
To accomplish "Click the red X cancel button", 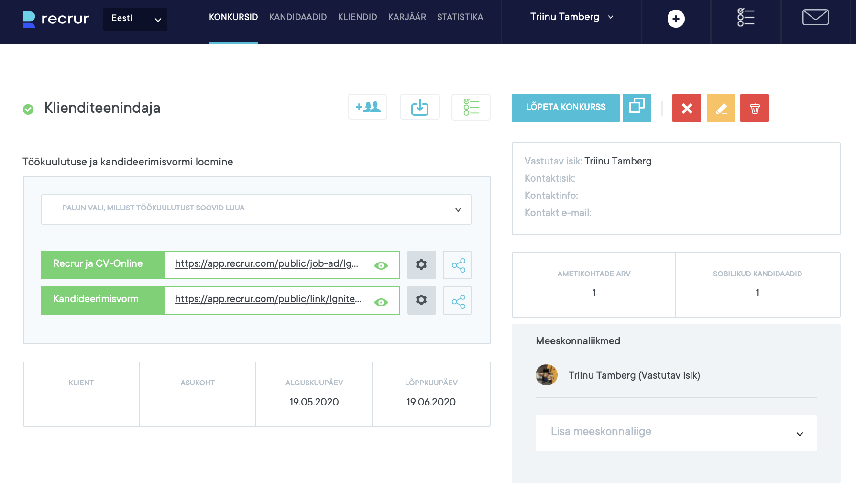I will coord(686,108).
